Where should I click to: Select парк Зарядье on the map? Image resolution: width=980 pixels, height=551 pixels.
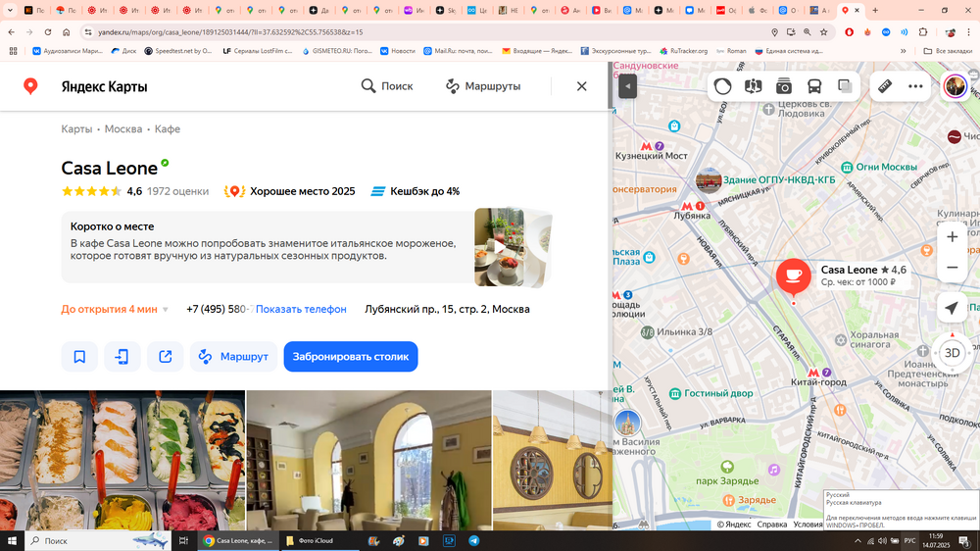coord(727,480)
